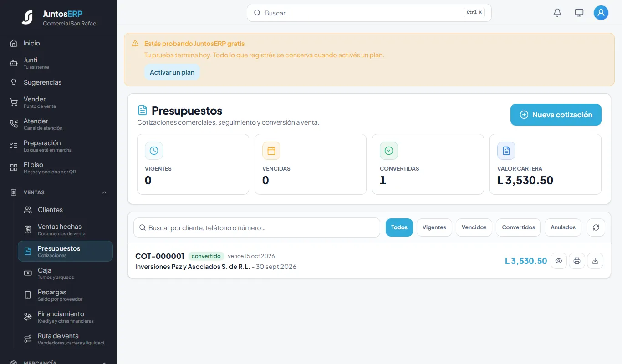Filter by Convertidos
The width and height of the screenshot is (622, 364).
point(519,227)
